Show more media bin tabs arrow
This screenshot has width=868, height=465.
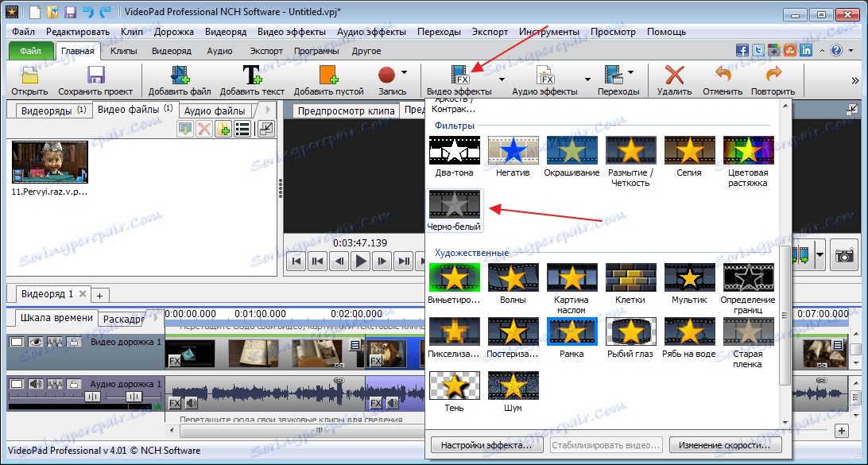(269, 109)
